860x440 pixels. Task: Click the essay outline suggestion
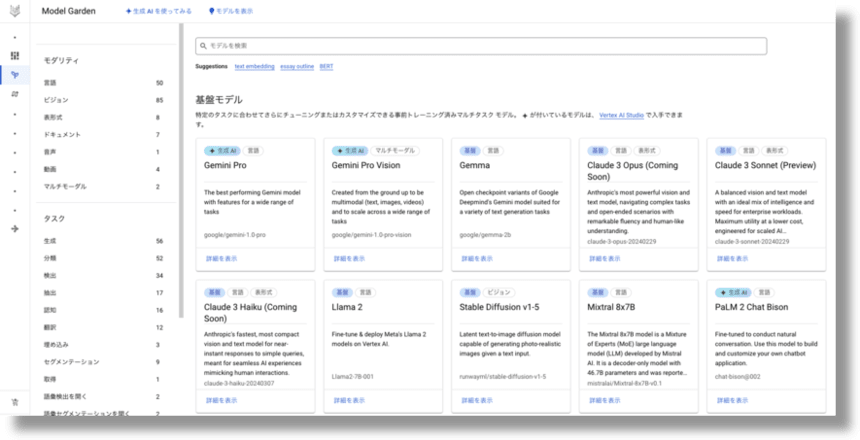click(x=297, y=66)
